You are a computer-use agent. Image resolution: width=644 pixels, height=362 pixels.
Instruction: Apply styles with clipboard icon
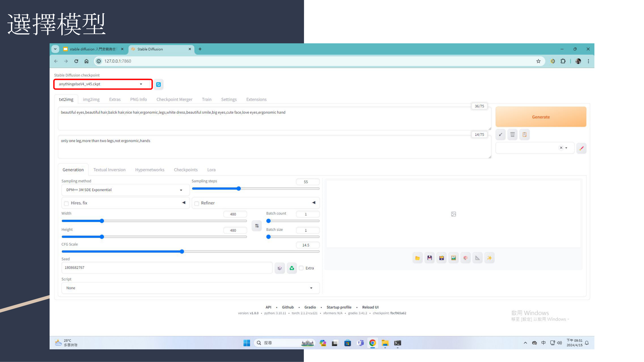click(524, 134)
